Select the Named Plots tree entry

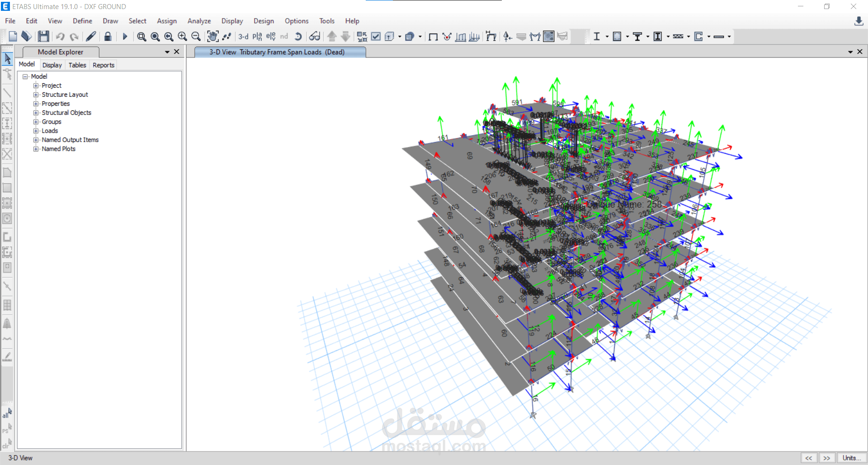click(x=59, y=149)
